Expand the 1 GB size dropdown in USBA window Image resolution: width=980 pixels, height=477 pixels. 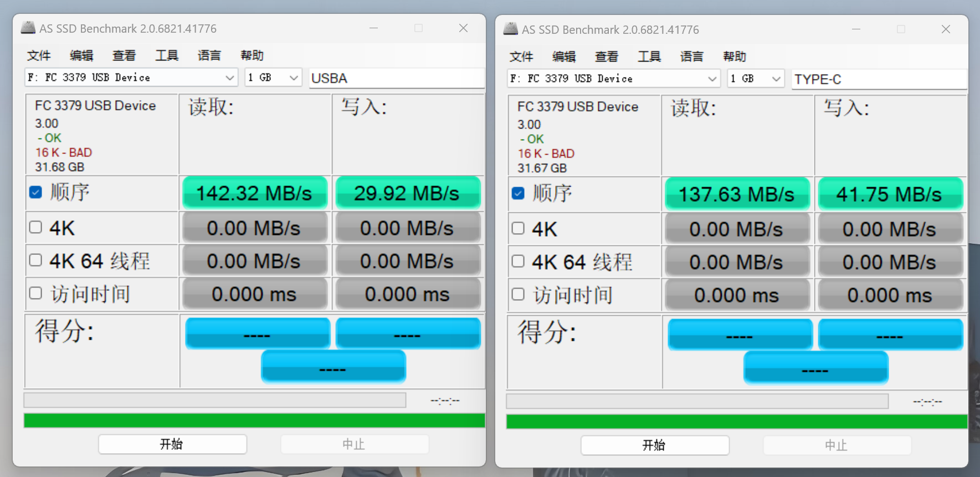tap(273, 78)
